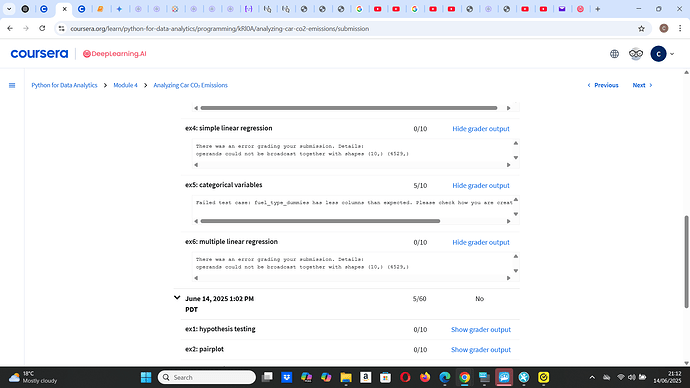
Task: Click the ex6 output box scroll down arrow
Action: tap(516, 271)
